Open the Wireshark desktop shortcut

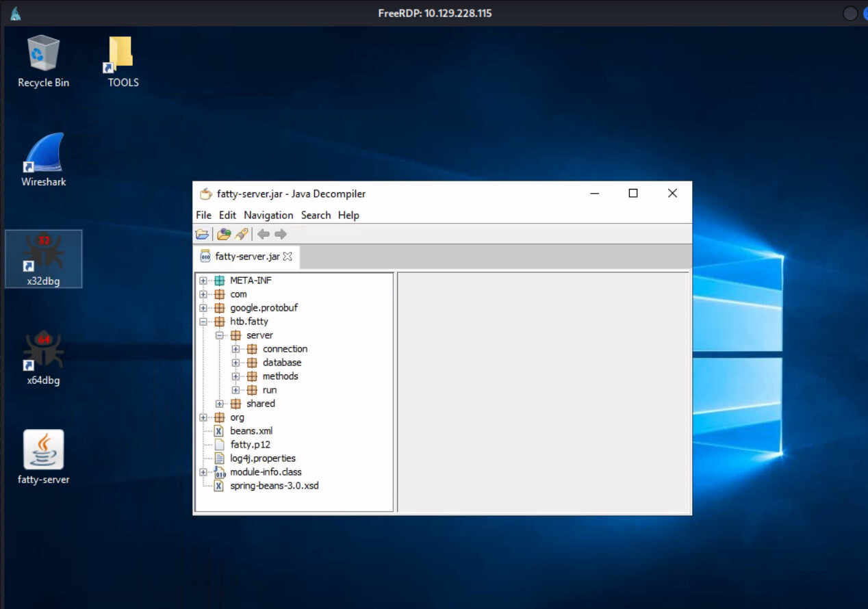click(44, 159)
